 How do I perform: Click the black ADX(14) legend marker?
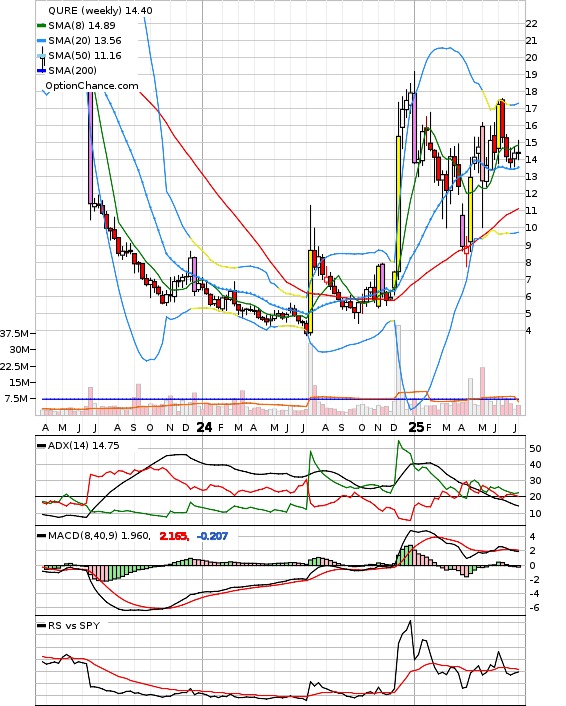click(41, 446)
